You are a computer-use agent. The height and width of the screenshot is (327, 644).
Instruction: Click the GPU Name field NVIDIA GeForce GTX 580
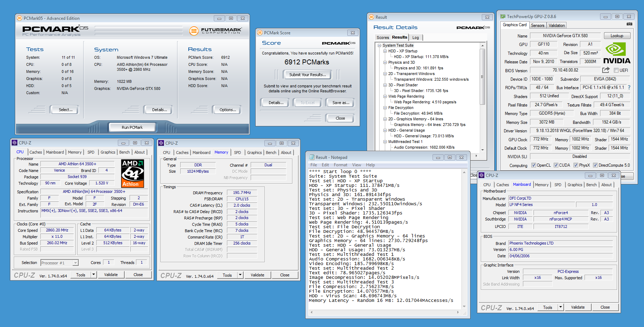pos(565,36)
